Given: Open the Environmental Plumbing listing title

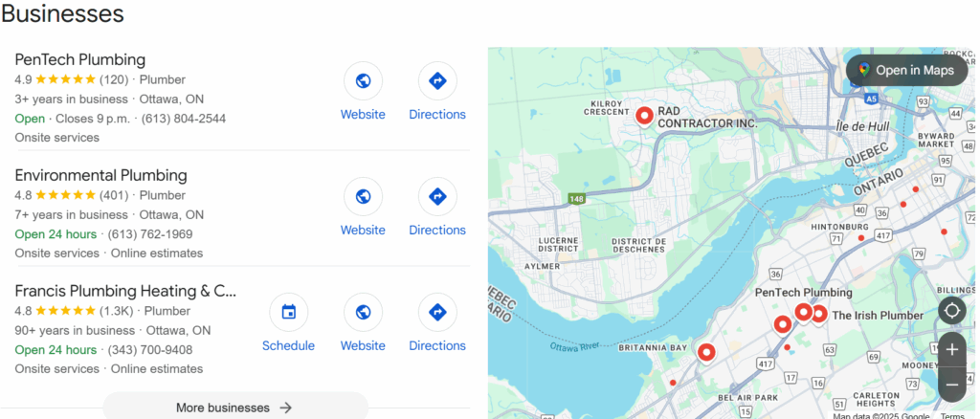Looking at the screenshot, I should coord(100,175).
